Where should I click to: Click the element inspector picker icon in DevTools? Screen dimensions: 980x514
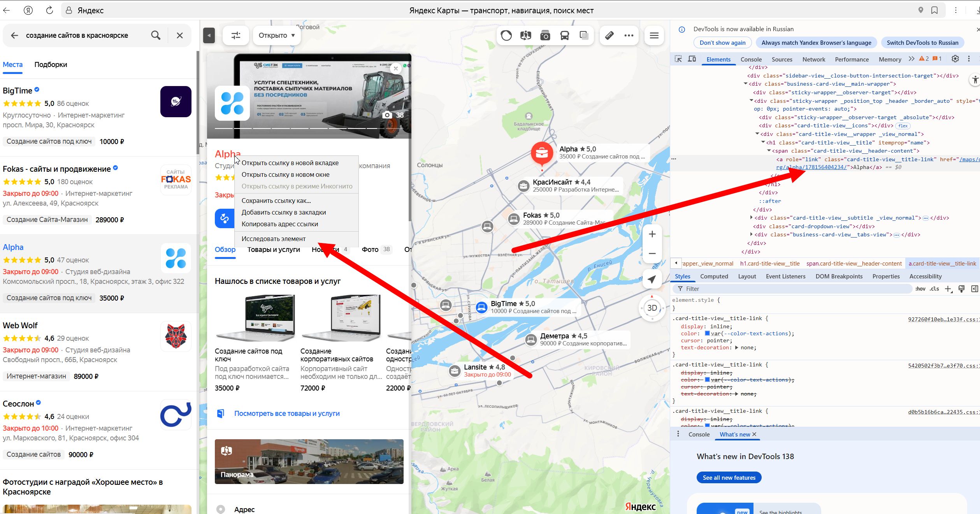pyautogui.click(x=678, y=59)
